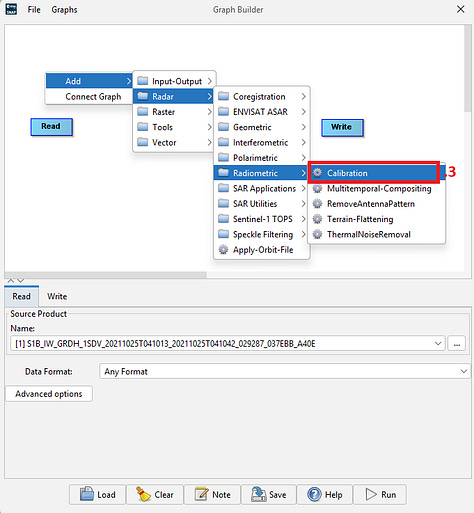This screenshot has height=513, width=474.
Task: Open the Data Format combo box
Action: [284, 371]
